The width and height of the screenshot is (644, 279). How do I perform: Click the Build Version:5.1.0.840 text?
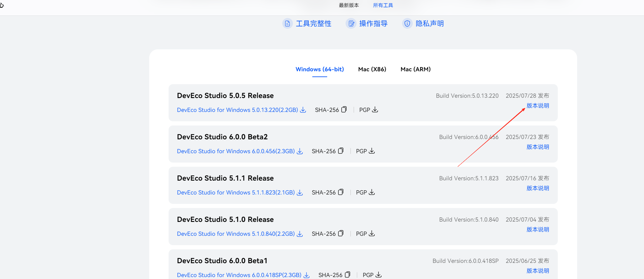[469, 220]
